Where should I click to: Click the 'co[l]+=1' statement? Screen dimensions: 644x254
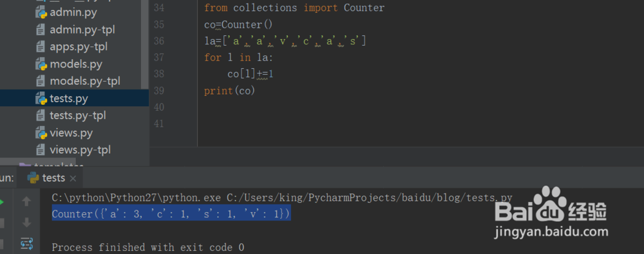(x=251, y=74)
